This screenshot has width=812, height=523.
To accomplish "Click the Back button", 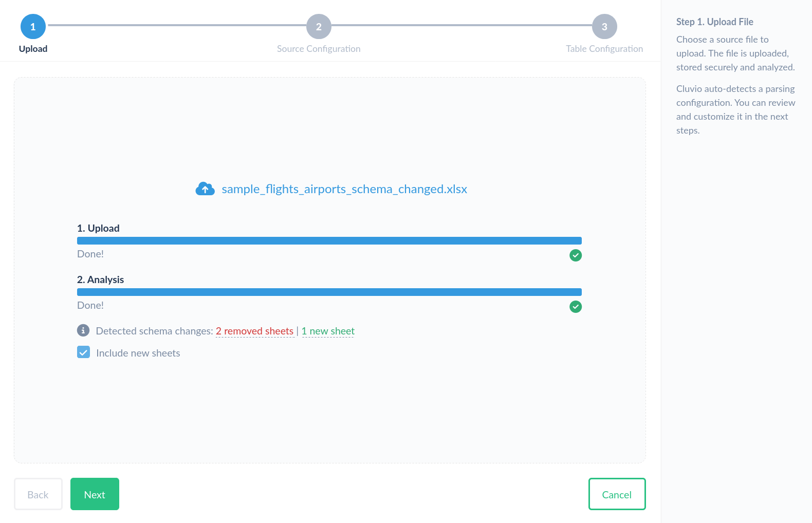I will point(38,494).
